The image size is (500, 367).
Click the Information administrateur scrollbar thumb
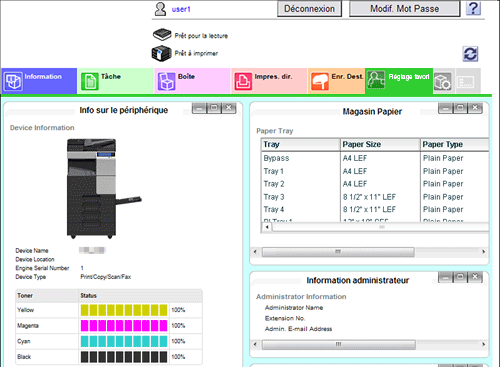(x=339, y=344)
